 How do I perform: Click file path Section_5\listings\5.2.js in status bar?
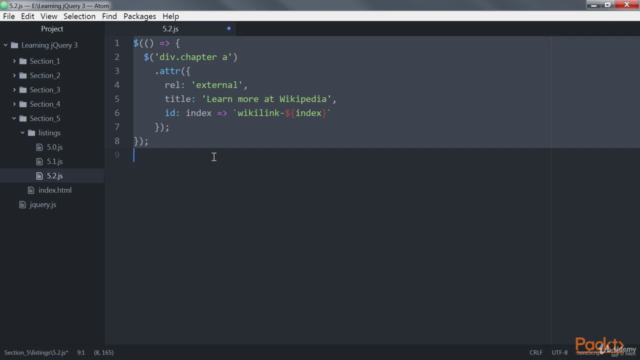(36, 353)
